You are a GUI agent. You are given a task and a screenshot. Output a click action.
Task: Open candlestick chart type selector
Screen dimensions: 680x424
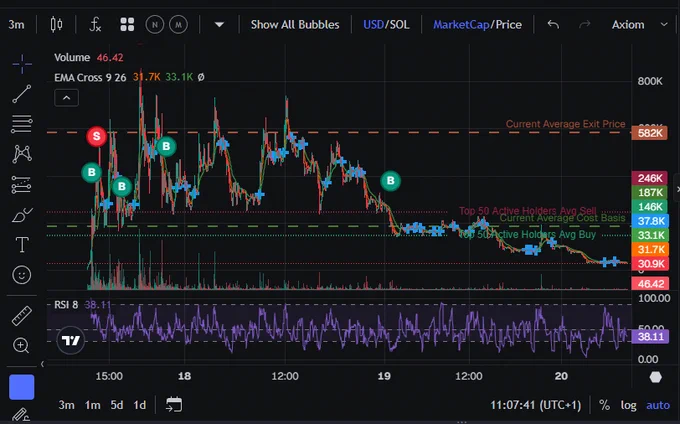click(x=56, y=25)
